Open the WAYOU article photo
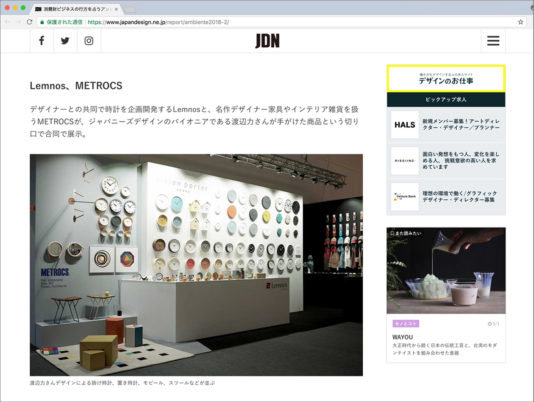The width and height of the screenshot is (534, 402). point(446,270)
